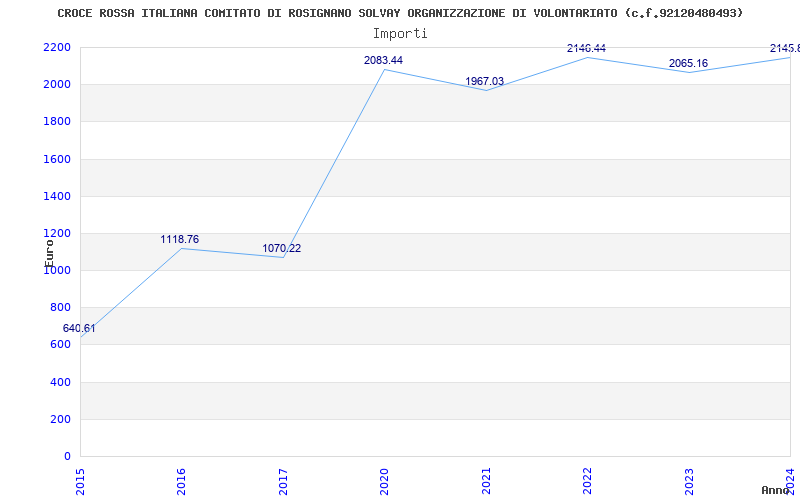Select the 2065.16 data label
Image resolution: width=800 pixels, height=500 pixels.
click(688, 64)
